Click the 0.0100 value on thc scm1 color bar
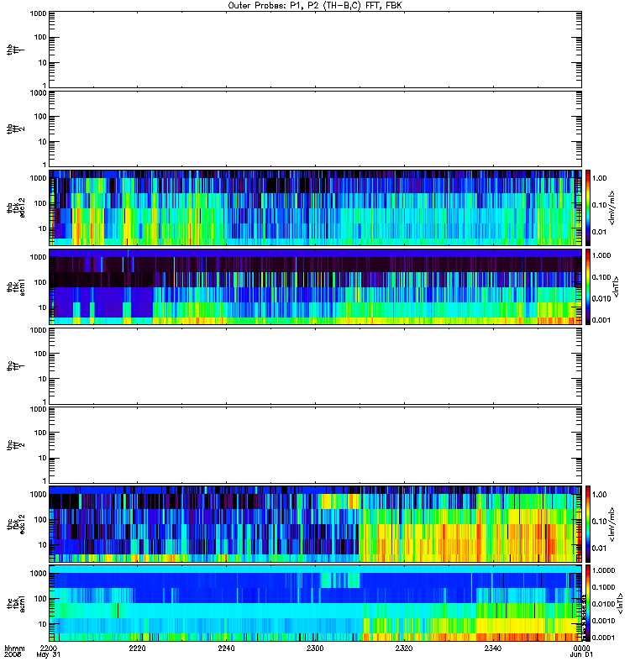The image size is (630, 672). pos(603,604)
